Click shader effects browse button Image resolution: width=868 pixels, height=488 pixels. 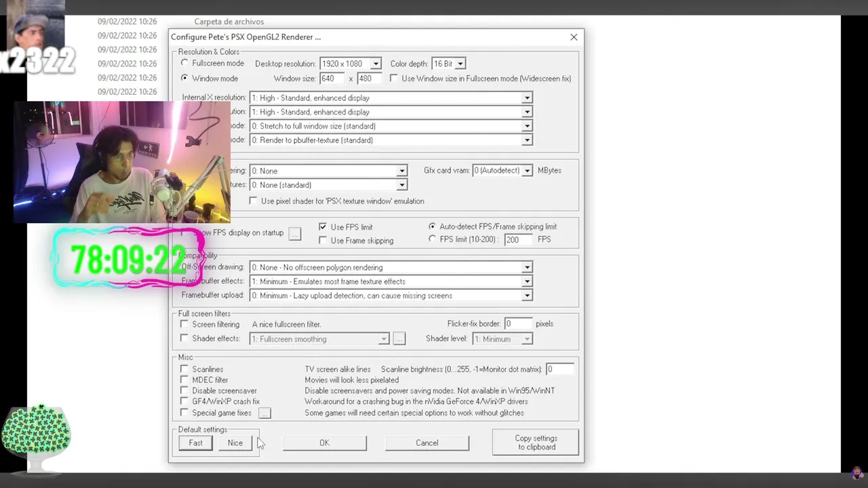399,339
